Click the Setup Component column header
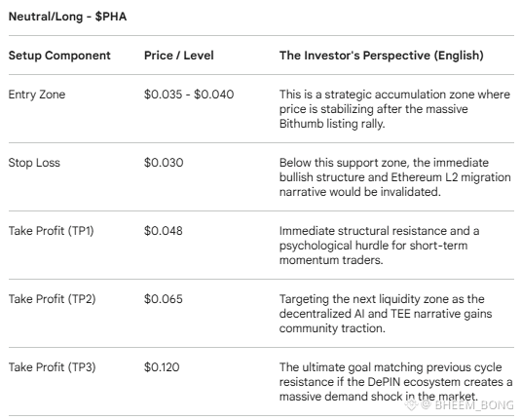 click(59, 56)
